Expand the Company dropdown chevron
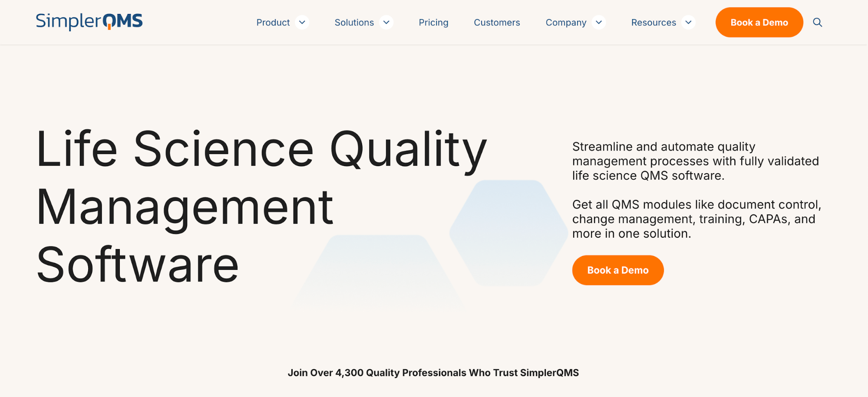This screenshot has height=397, width=868. 599,22
